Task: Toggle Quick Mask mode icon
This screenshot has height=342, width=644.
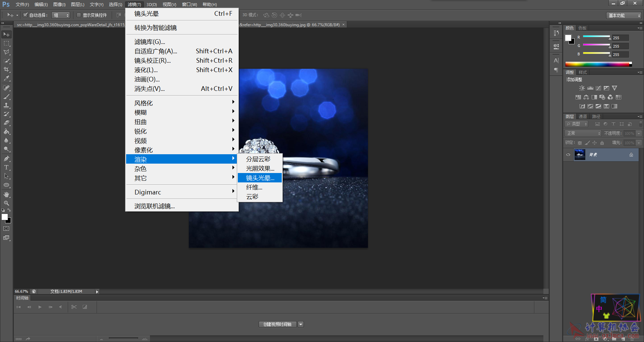Action: [x=6, y=229]
